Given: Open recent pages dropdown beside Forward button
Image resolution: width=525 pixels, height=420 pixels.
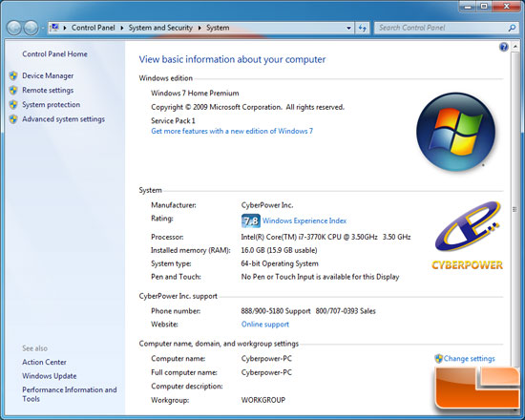Looking at the screenshot, I should click(43, 28).
